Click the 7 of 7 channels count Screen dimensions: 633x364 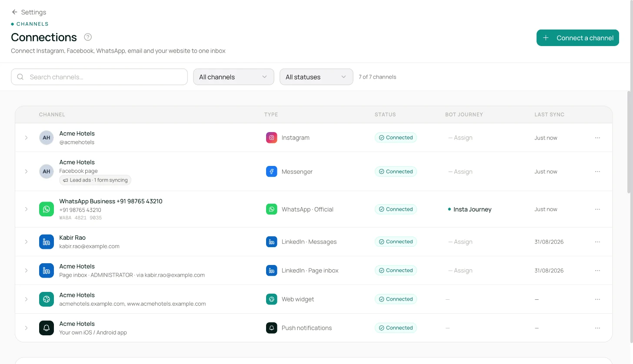[377, 77]
